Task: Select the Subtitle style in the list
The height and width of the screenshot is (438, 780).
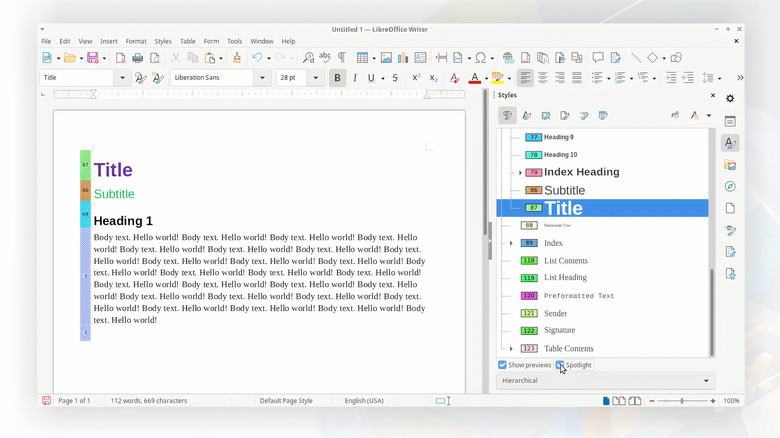Action: [564, 190]
